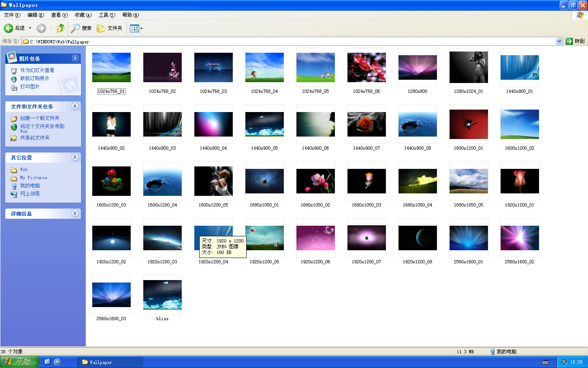Launch Internet Explorer quick launch icon
Viewport: 588px width, 368px height.
47,362
